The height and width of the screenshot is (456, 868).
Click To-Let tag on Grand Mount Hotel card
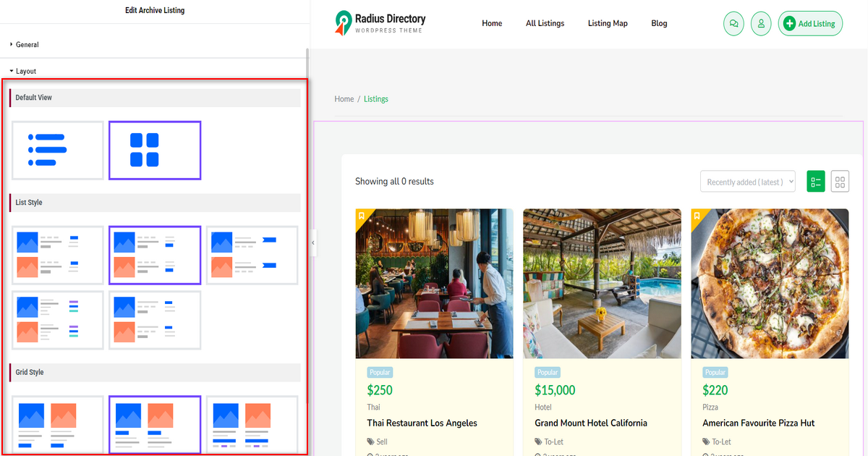pyautogui.click(x=549, y=442)
